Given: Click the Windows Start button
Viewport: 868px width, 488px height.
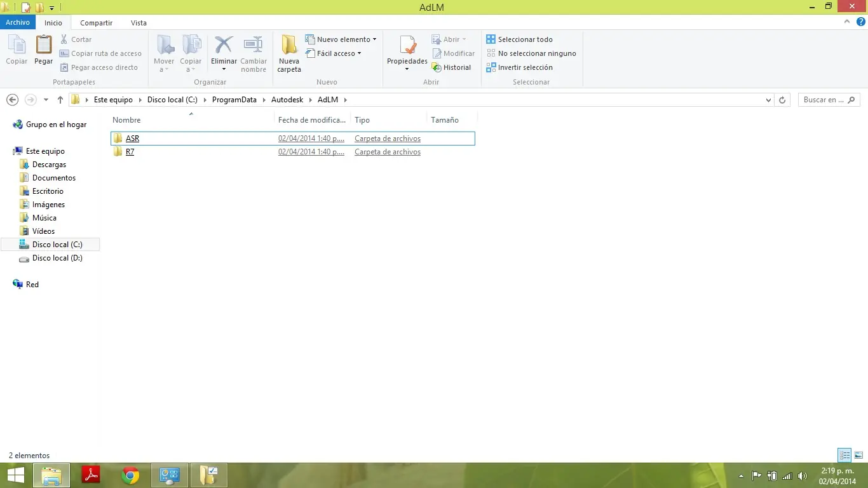Looking at the screenshot, I should click(x=15, y=475).
